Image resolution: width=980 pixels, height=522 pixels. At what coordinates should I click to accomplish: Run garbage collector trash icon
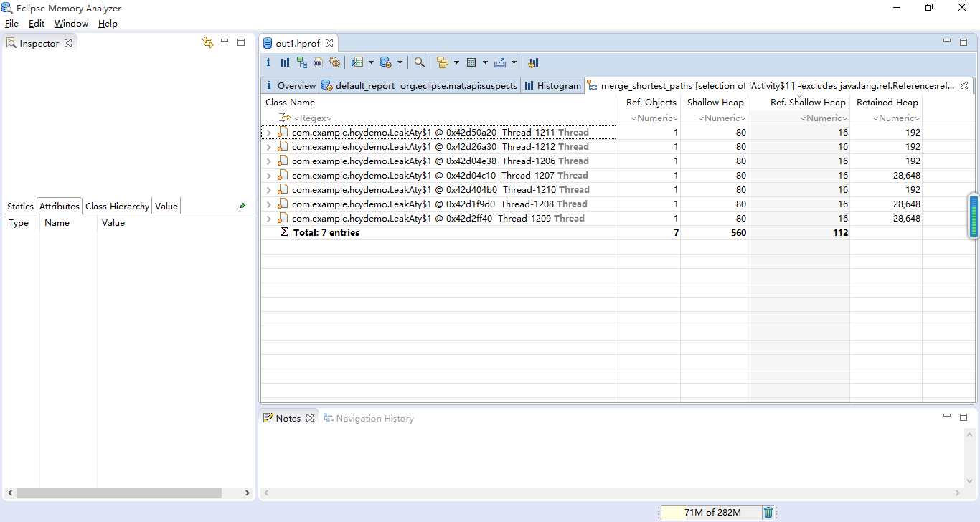[x=768, y=512]
